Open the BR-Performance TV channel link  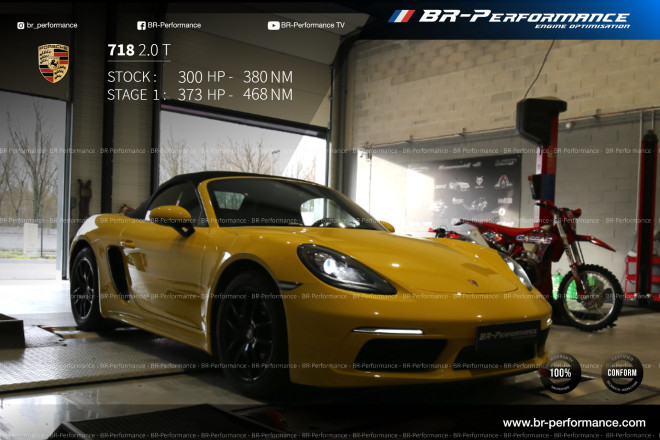[312, 25]
